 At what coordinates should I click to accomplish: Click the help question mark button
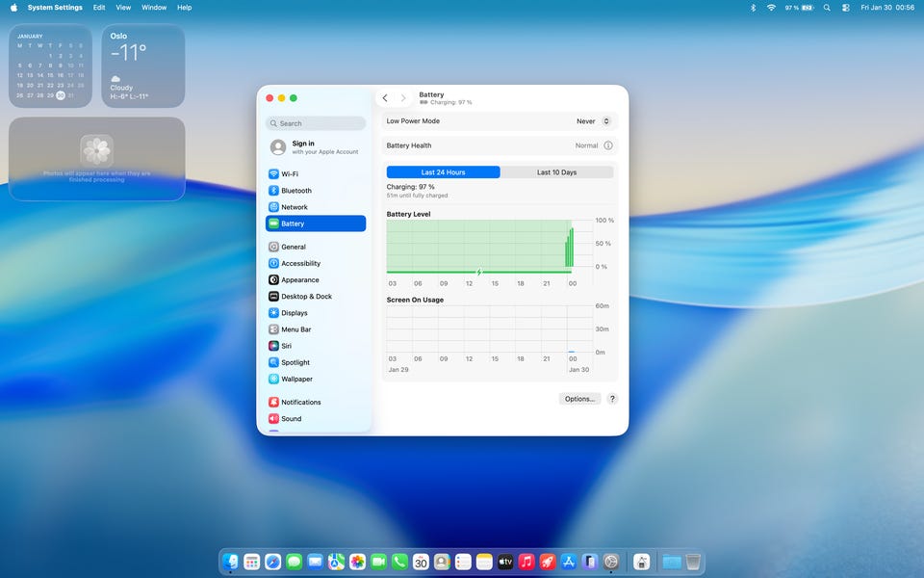click(612, 399)
